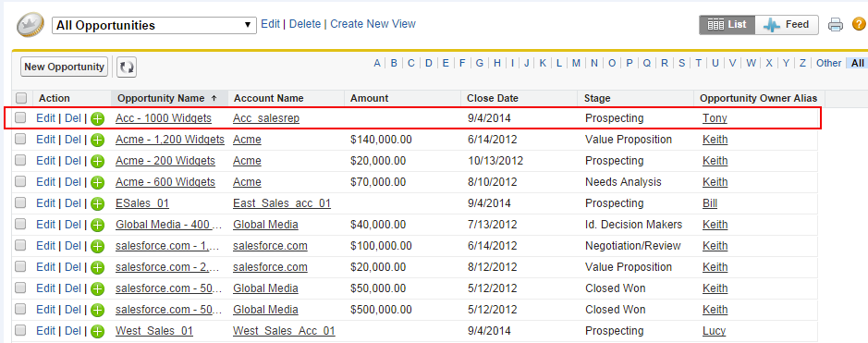Check the Acme - 600 Widgets row checkbox
The image size is (868, 343).
(20, 181)
